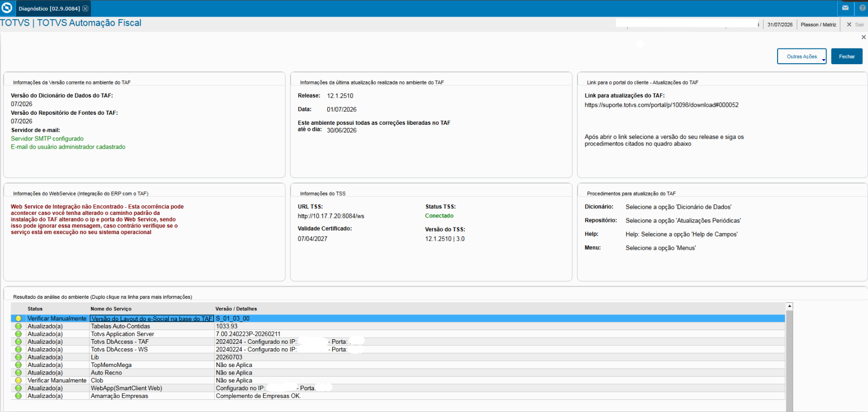Image resolution: width=868 pixels, height=412 pixels.
Task: Click "Selecione a opção 'Dicionário de Dados'" text
Action: point(679,207)
